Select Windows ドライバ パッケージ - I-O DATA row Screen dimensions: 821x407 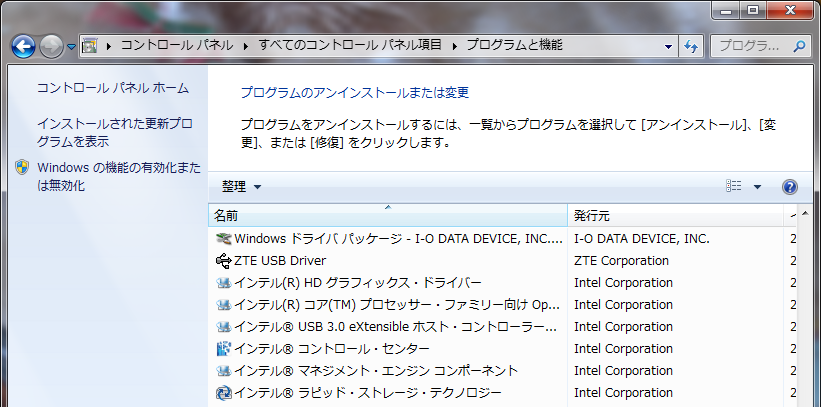(x=398, y=239)
